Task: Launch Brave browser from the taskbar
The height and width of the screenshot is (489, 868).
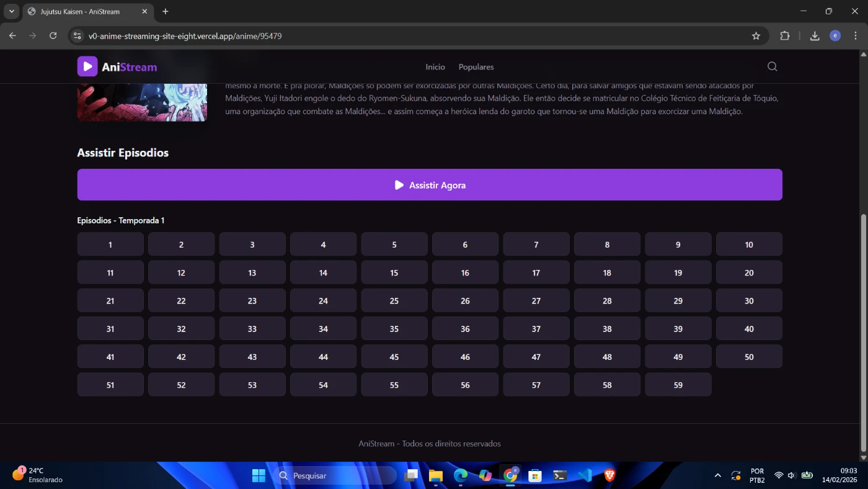Action: (x=609, y=475)
